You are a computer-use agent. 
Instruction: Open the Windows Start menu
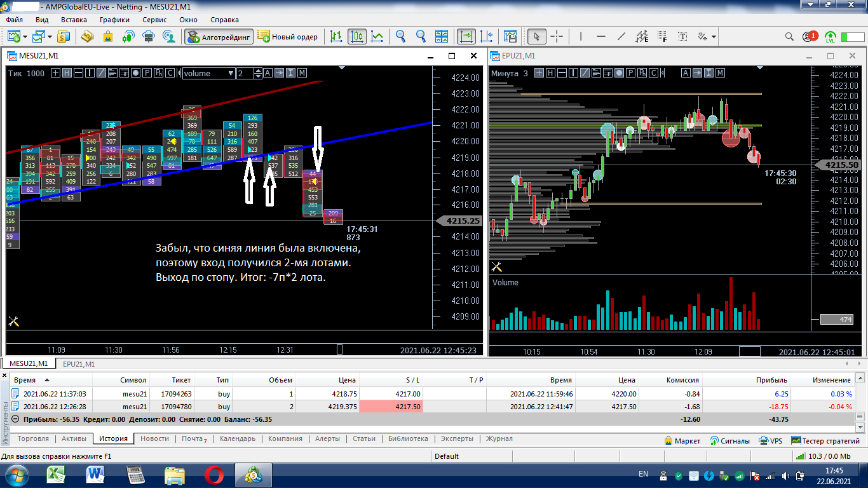click(16, 475)
